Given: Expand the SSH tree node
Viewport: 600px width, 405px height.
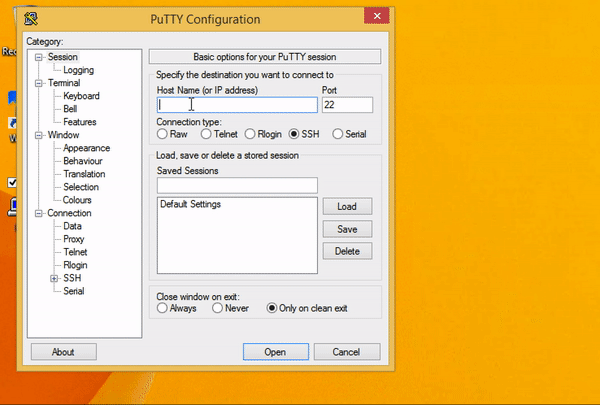Looking at the screenshot, I should [x=54, y=278].
